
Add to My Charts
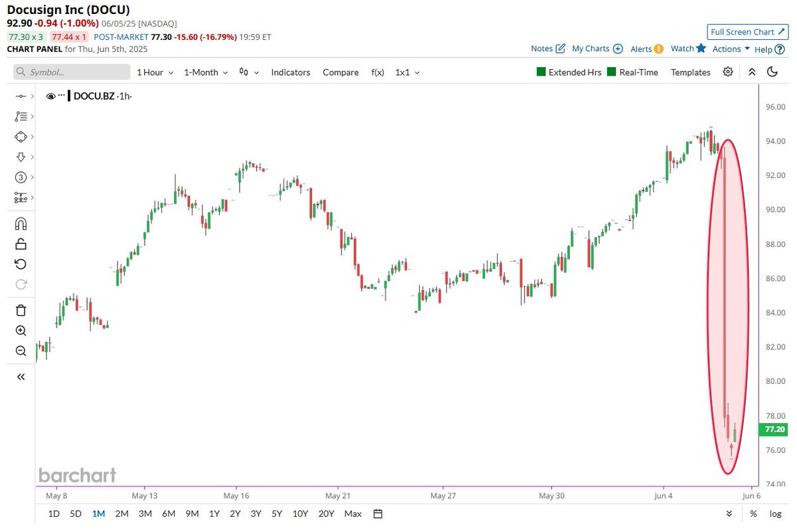pyautogui.click(x=597, y=48)
